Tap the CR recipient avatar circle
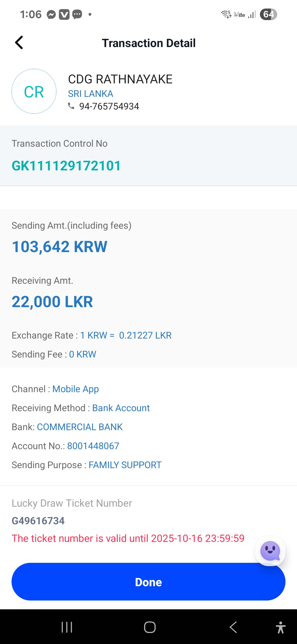297x644 pixels. point(34,91)
